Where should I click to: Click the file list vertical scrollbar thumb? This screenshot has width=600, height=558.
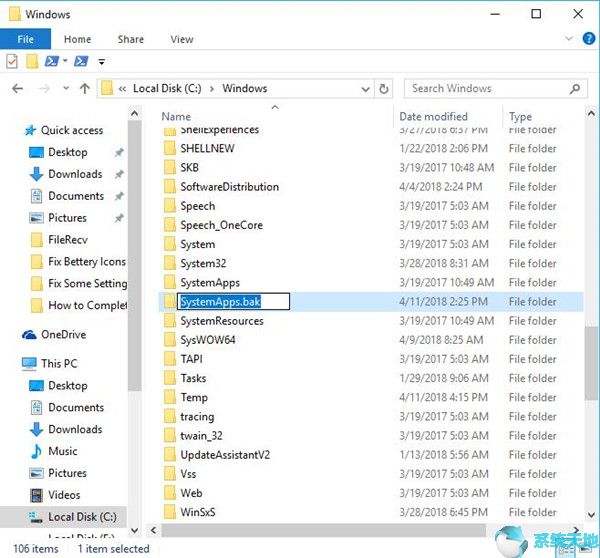[x=591, y=364]
